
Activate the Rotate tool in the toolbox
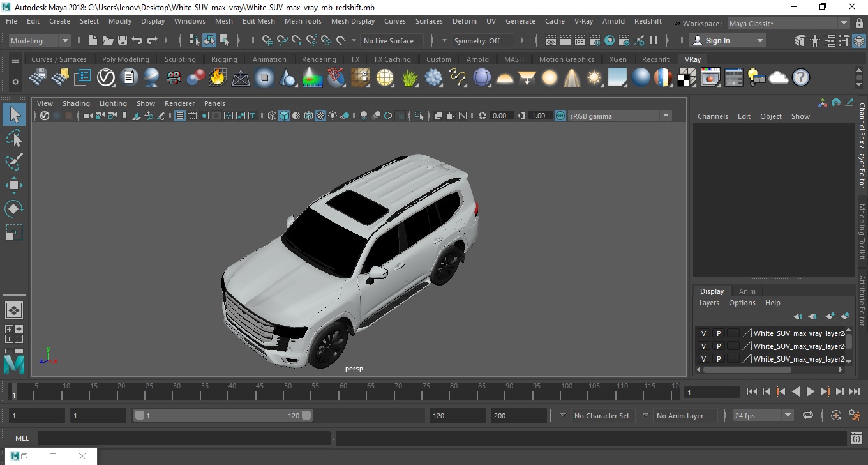tap(14, 209)
